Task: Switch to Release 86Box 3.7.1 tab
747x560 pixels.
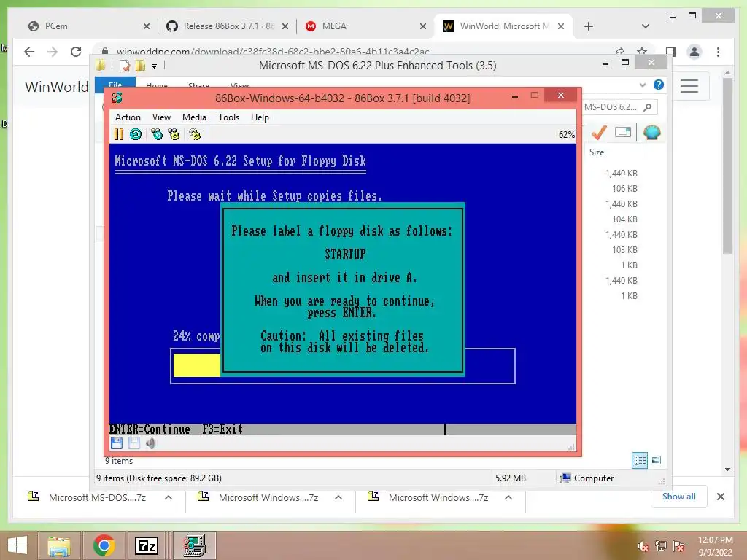Action: [x=228, y=26]
